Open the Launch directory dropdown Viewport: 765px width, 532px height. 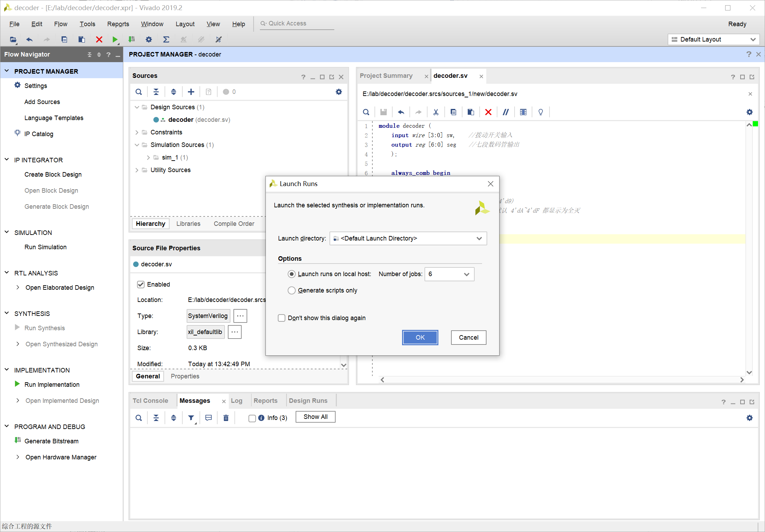[x=408, y=238]
